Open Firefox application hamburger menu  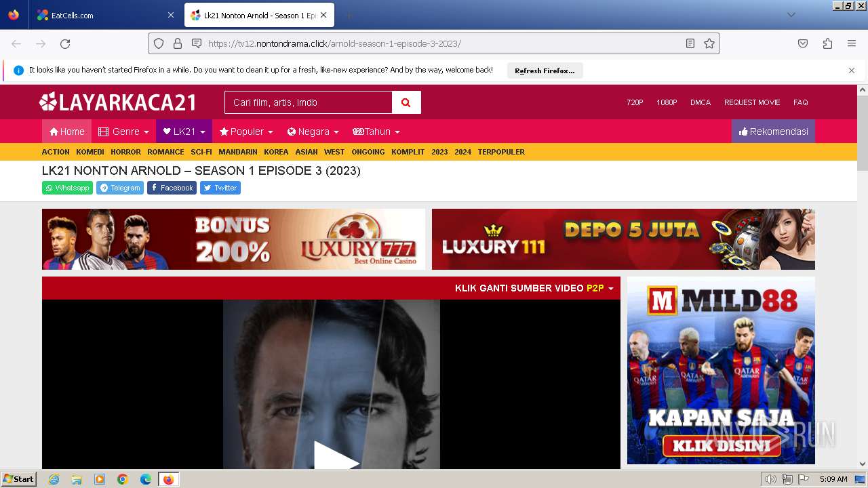click(852, 43)
